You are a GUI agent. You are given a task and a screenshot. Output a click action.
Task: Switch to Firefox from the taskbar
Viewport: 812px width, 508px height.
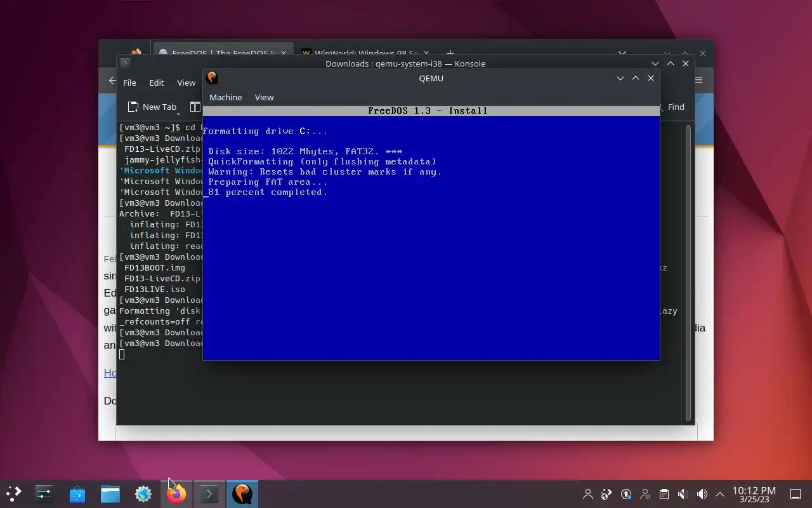click(176, 493)
